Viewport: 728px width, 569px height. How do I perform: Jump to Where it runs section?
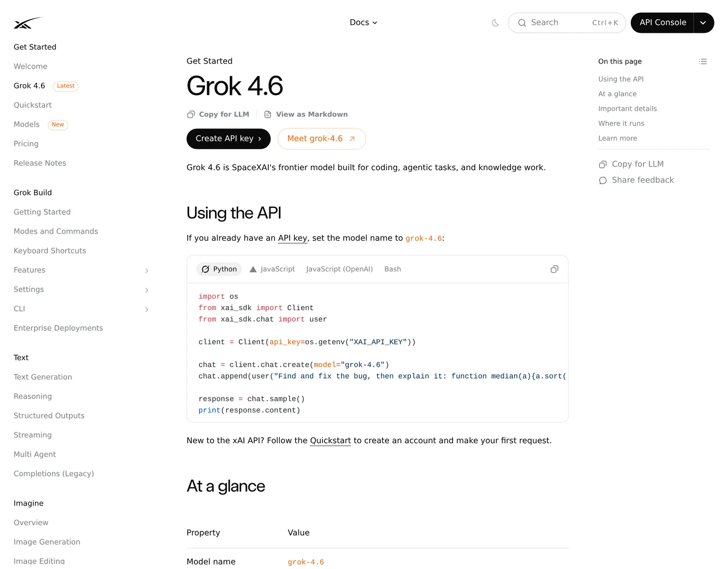(621, 124)
